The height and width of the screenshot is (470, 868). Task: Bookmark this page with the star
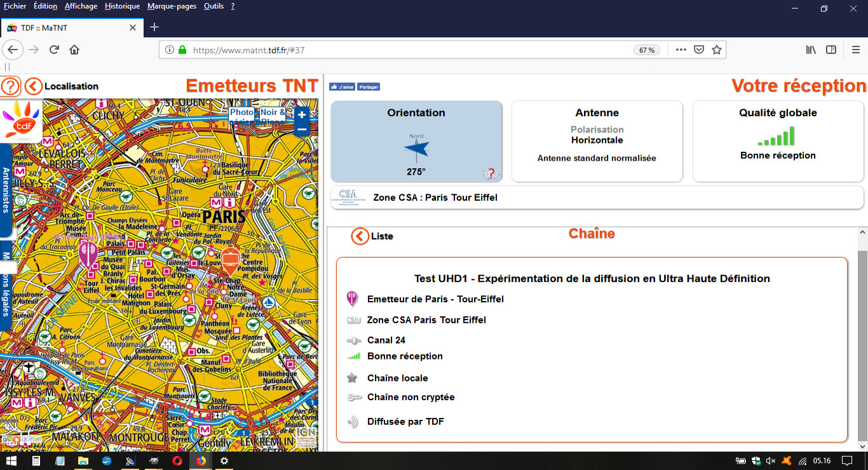tap(717, 50)
